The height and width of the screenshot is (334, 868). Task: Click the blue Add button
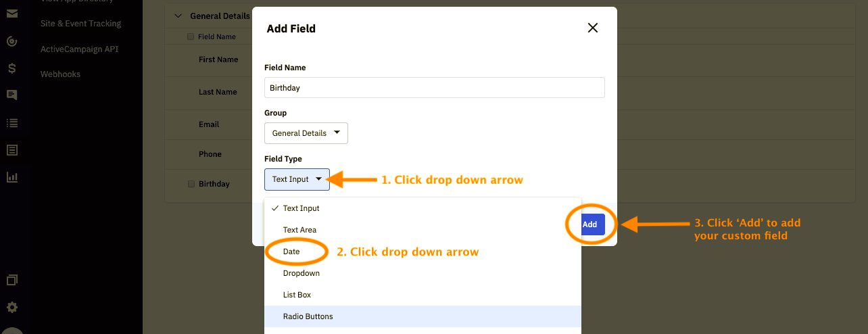[x=589, y=224]
